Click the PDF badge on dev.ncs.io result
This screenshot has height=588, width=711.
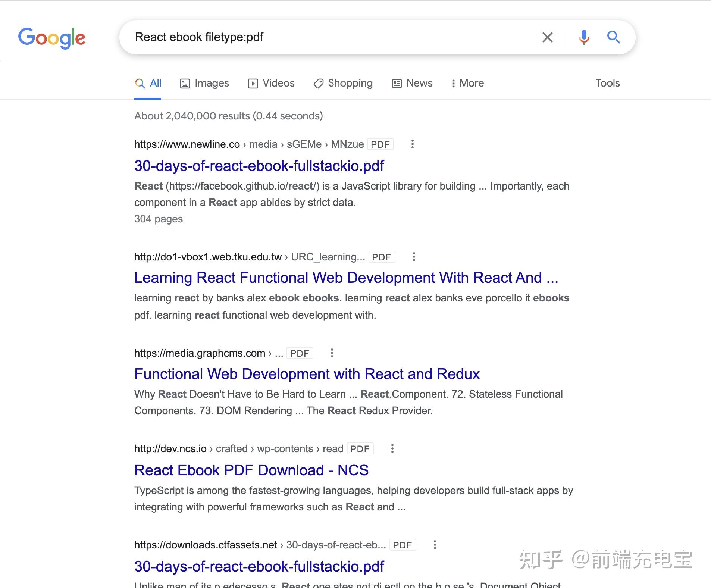click(360, 449)
